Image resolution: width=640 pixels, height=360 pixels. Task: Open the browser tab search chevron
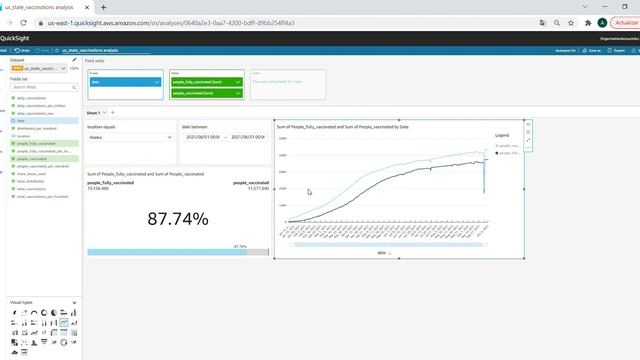585,7
